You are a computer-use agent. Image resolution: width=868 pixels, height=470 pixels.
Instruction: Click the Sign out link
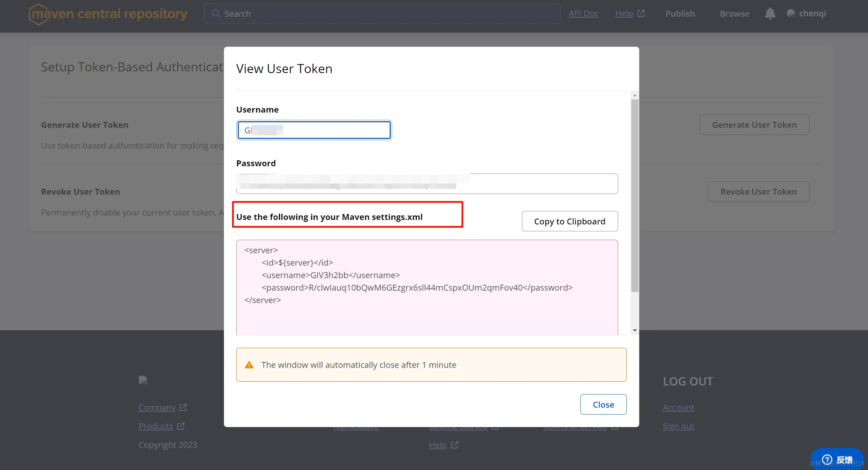point(678,426)
